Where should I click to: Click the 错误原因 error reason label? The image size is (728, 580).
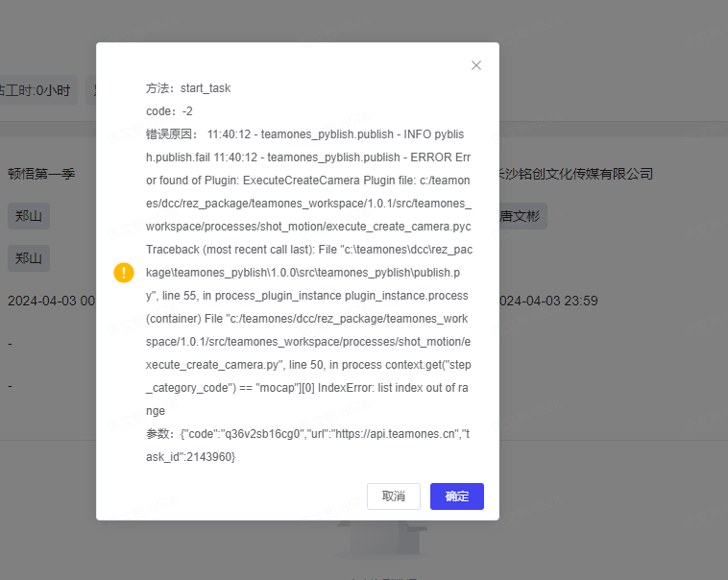coord(171,134)
